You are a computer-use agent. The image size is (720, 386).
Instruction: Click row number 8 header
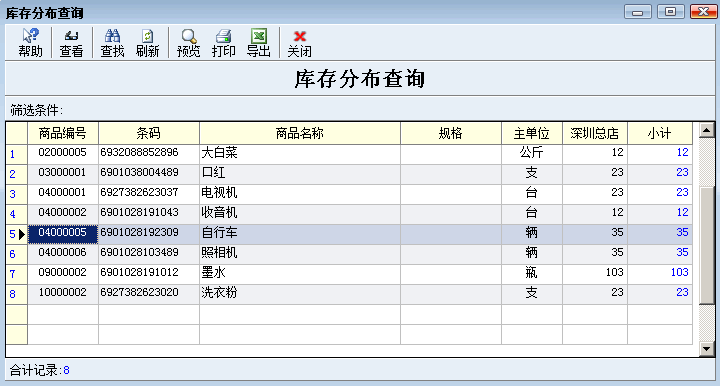(17, 294)
